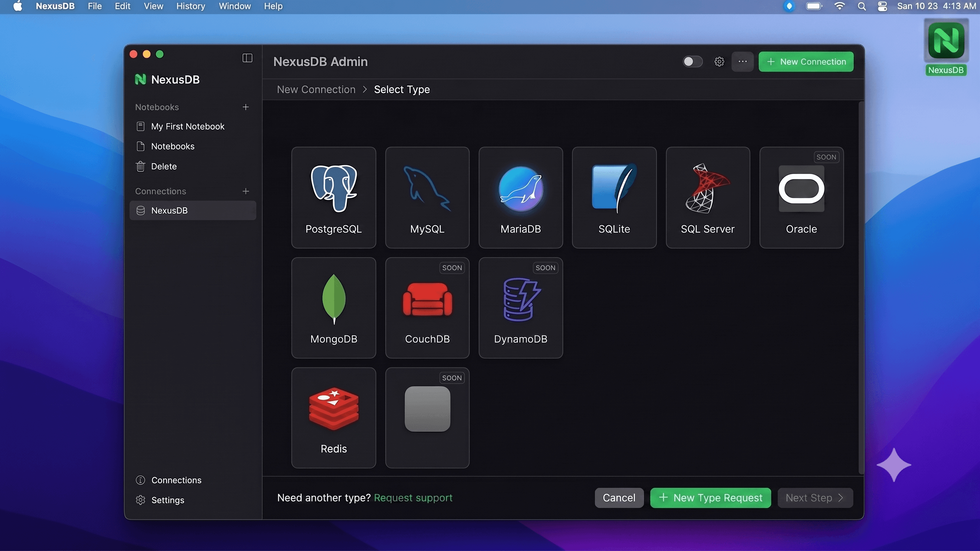Click the NexusDB Admin title
The height and width of the screenshot is (551, 980).
(x=320, y=62)
